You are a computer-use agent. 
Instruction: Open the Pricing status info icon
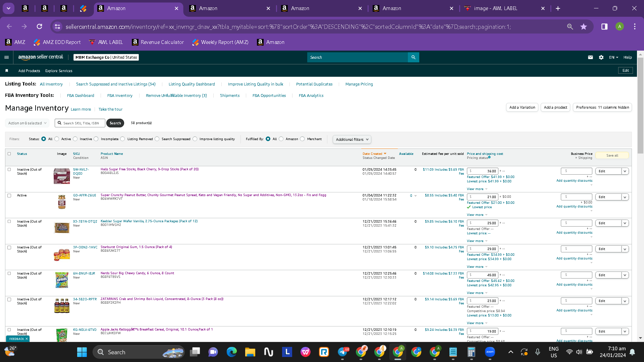coord(489,157)
